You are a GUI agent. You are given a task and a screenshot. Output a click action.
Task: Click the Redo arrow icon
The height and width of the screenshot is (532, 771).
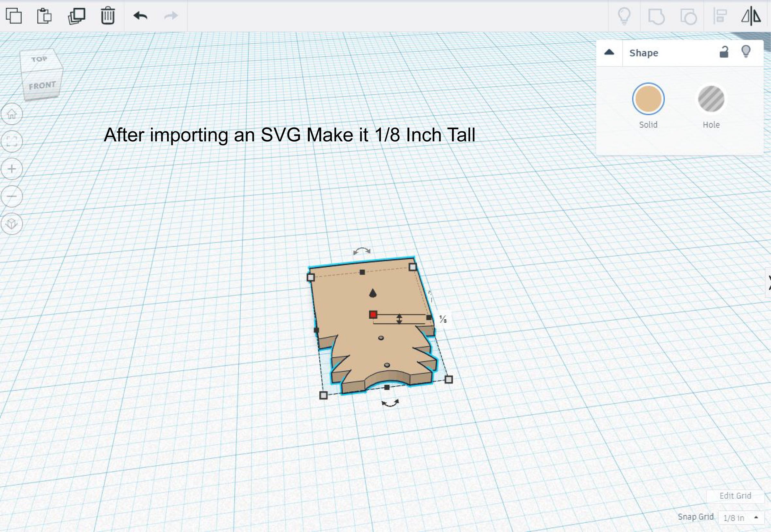[x=171, y=16]
